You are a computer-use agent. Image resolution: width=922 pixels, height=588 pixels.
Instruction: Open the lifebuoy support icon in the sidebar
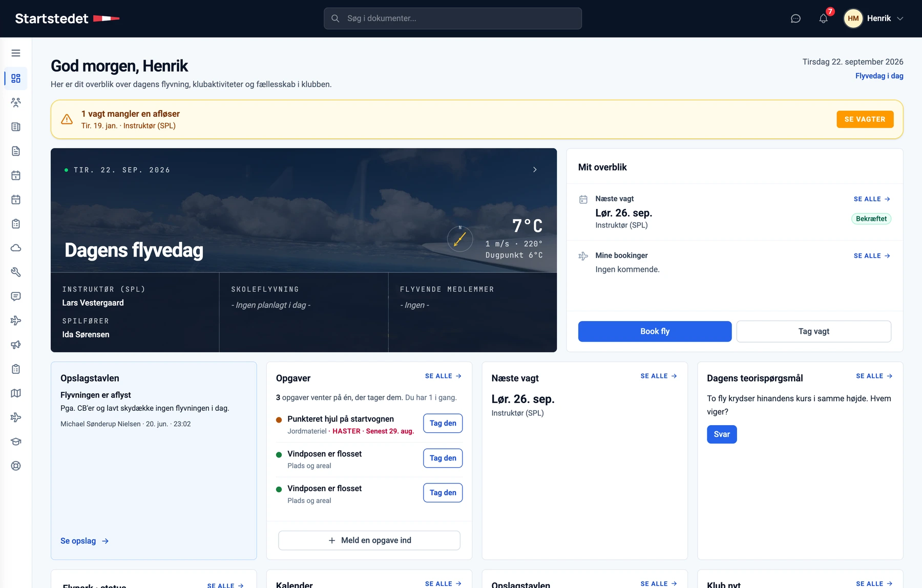tap(16, 466)
